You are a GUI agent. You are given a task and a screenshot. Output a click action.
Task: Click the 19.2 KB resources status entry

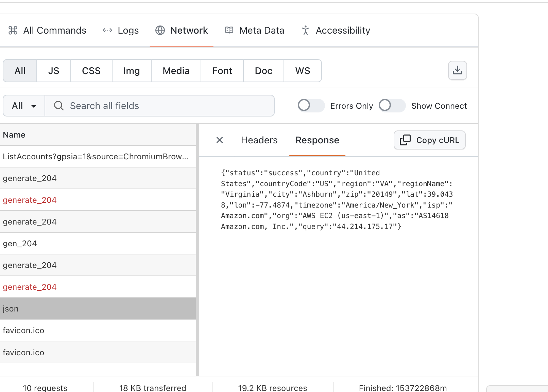[x=273, y=388]
